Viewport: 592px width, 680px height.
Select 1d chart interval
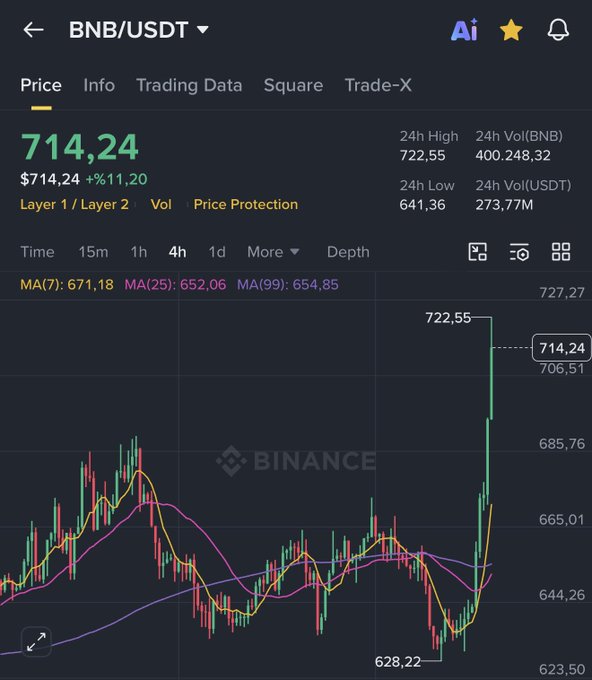coord(217,252)
